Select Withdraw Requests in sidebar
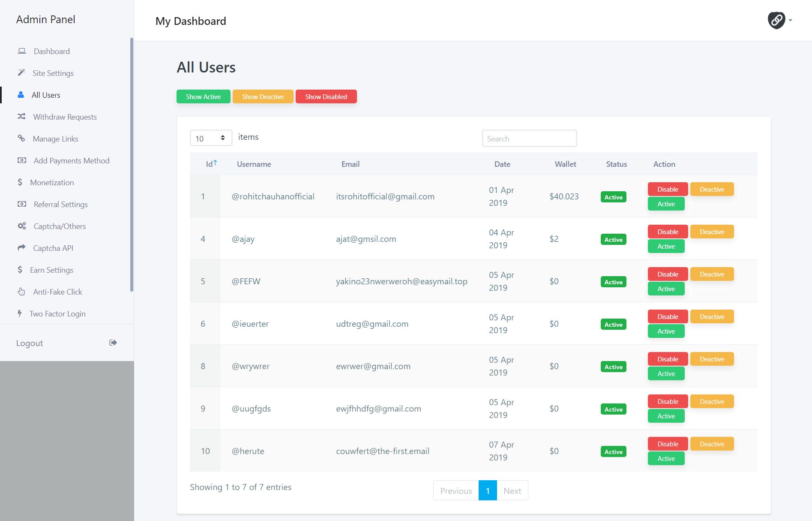The width and height of the screenshot is (812, 521). (x=65, y=117)
